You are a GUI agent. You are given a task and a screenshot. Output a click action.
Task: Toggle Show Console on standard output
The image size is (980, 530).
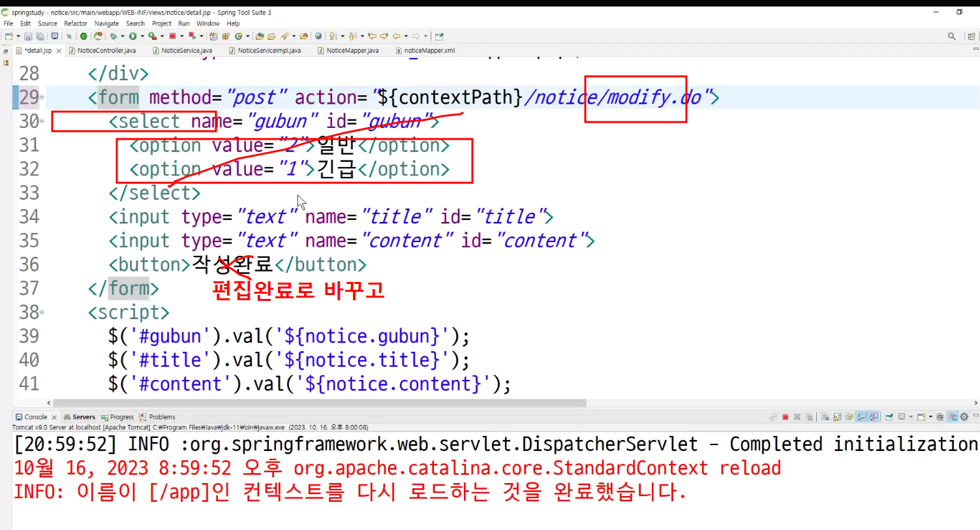click(x=861, y=416)
